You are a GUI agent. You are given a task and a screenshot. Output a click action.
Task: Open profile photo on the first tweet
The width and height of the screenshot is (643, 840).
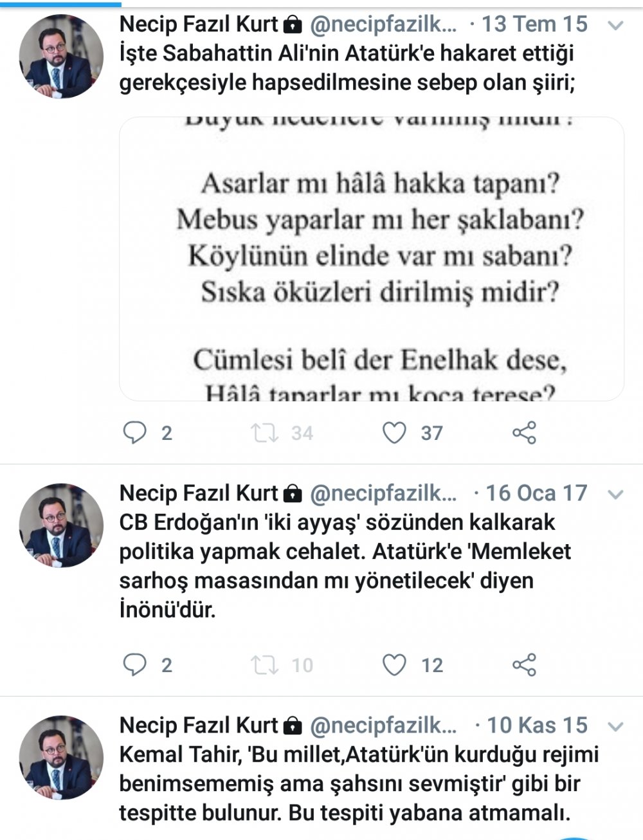pyautogui.click(x=62, y=57)
